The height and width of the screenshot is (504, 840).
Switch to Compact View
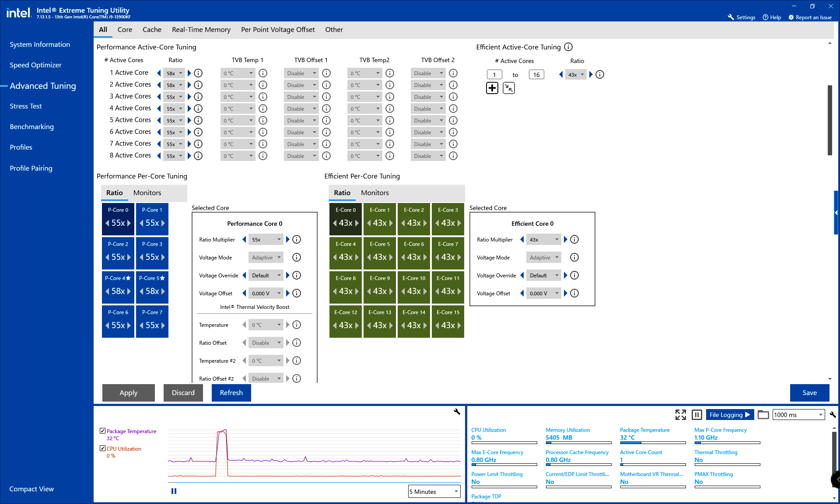tap(31, 489)
